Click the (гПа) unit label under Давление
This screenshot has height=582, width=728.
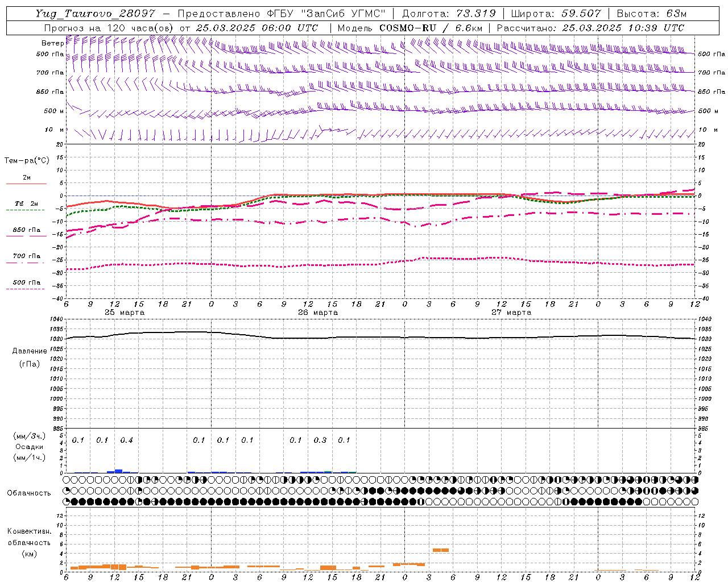[30, 364]
